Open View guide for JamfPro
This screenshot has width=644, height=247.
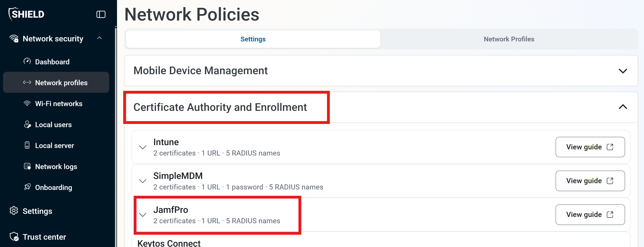pos(590,214)
